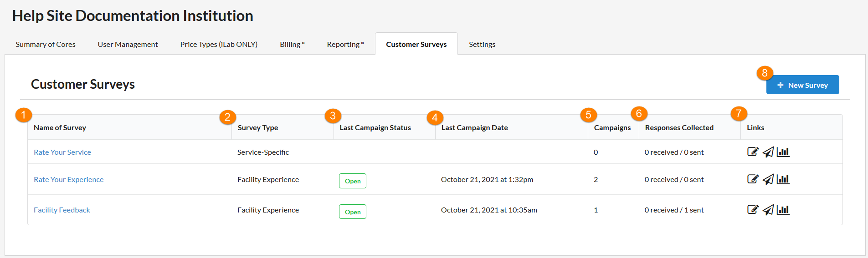View bar chart results for Facility Feedback

coord(783,210)
